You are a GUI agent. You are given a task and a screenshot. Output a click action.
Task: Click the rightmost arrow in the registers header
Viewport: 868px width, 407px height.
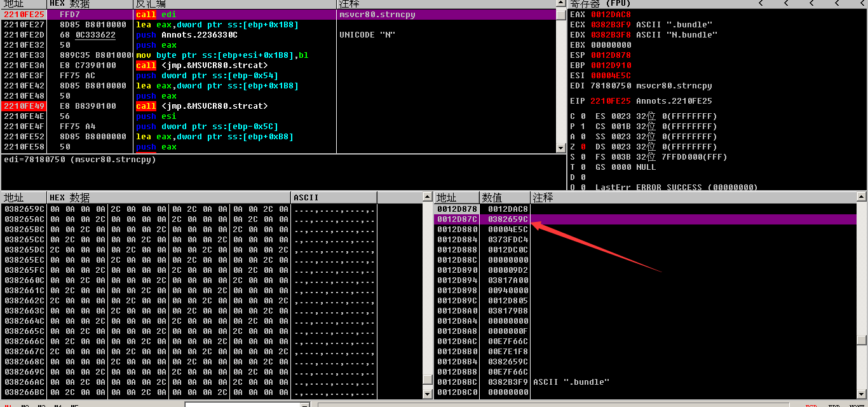[862, 4]
